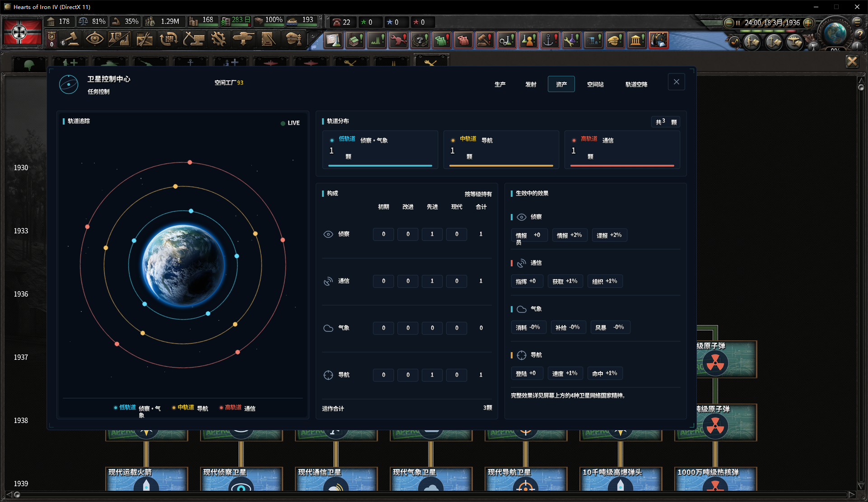Select the 中轨道 navigation orbit card
This screenshot has height=502, width=868.
pyautogui.click(x=501, y=149)
